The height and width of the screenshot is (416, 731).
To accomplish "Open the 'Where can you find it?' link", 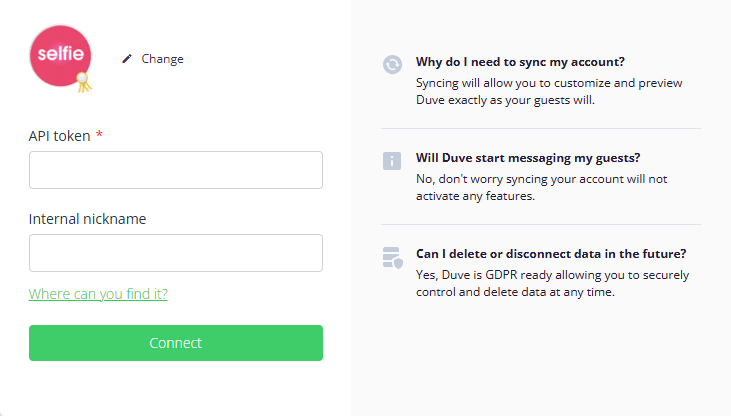I will (98, 294).
